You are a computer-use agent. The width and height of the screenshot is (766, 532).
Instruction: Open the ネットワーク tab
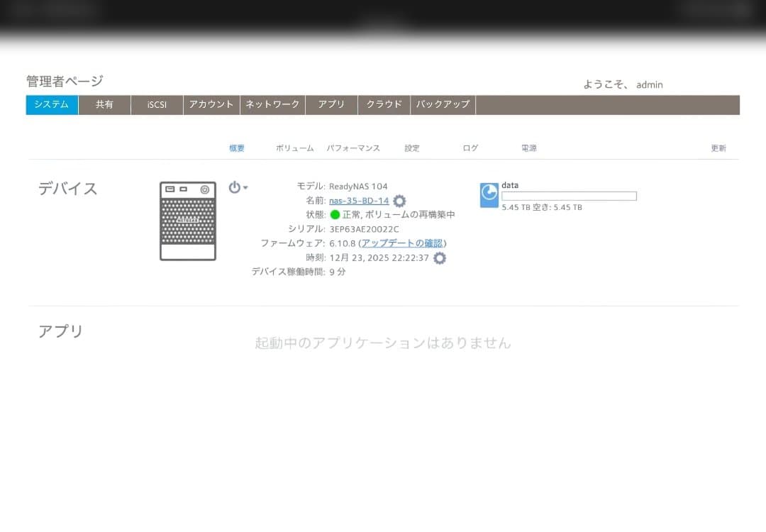coord(272,104)
